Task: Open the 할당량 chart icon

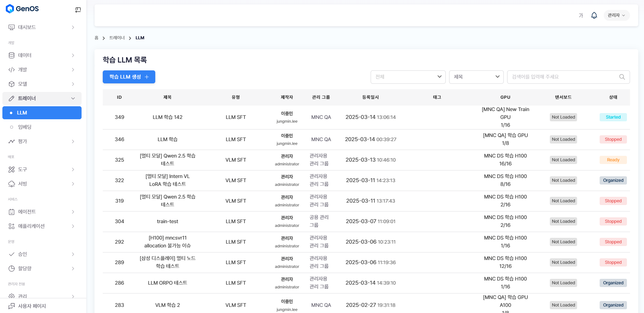Action: tap(12, 269)
